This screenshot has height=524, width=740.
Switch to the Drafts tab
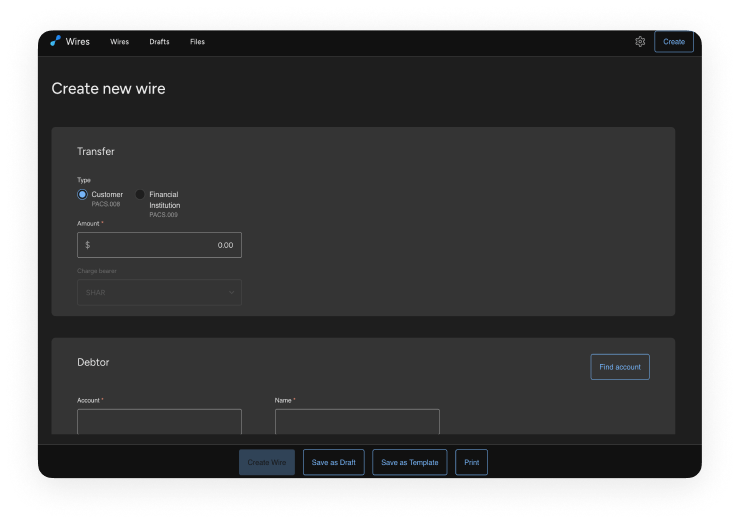pyautogui.click(x=159, y=42)
